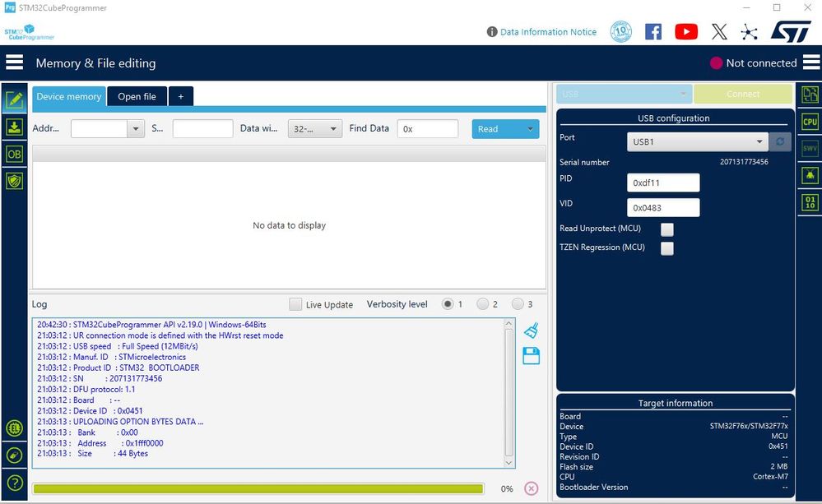The height and width of the screenshot is (504, 822).
Task: Click the Flash size 2 MB value
Action: (x=779, y=466)
